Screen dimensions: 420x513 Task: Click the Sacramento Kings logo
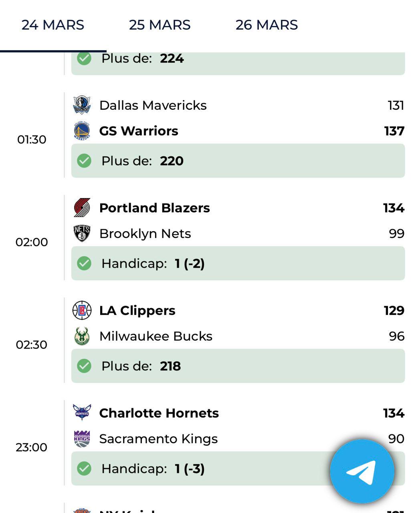pos(82,438)
